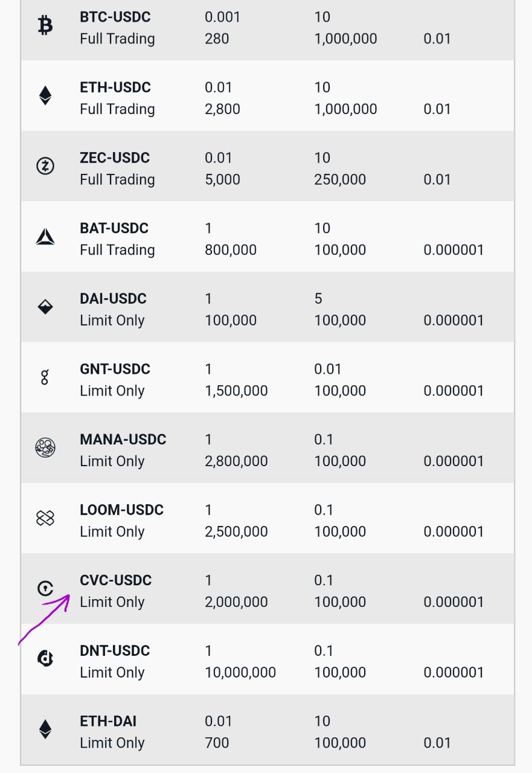
Task: Click the 1,000,000 value in BTC-USDC row
Action: point(345,39)
